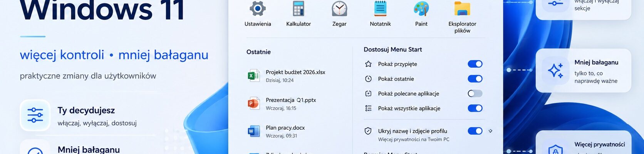
Task: Launch Kalkulator from pinned apps
Action: tap(299, 8)
